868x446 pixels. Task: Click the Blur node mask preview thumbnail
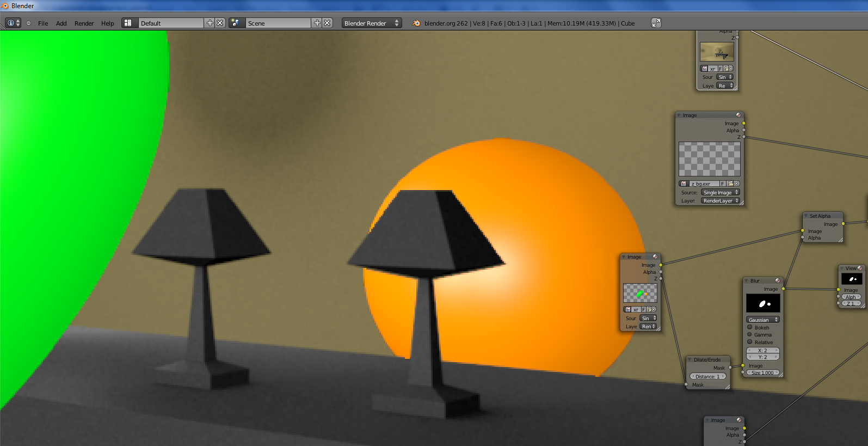click(763, 303)
